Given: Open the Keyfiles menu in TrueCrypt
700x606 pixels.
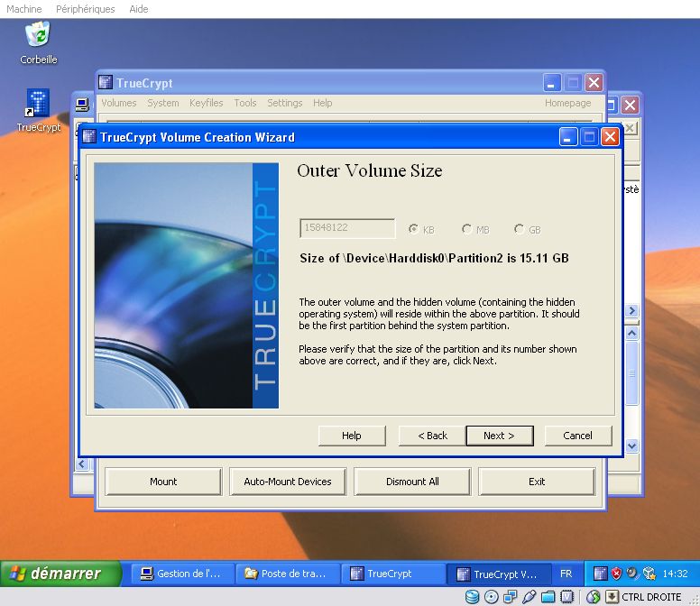Looking at the screenshot, I should coord(207,103).
